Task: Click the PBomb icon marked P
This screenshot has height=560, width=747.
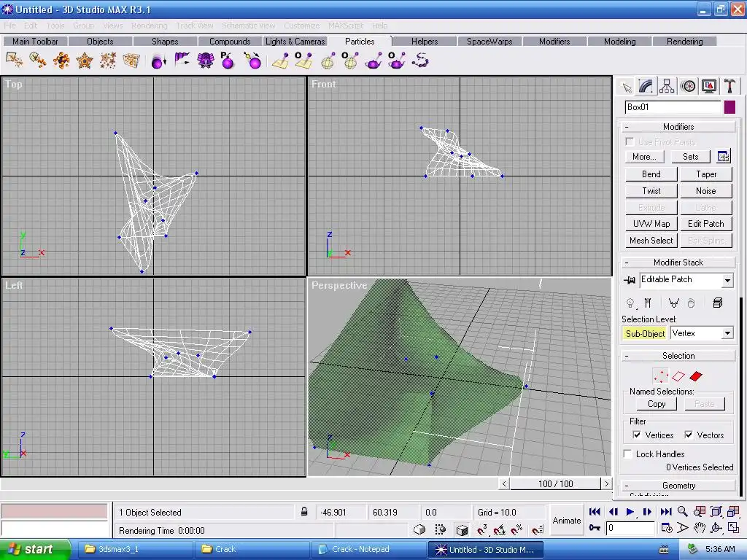Action: pos(228,61)
